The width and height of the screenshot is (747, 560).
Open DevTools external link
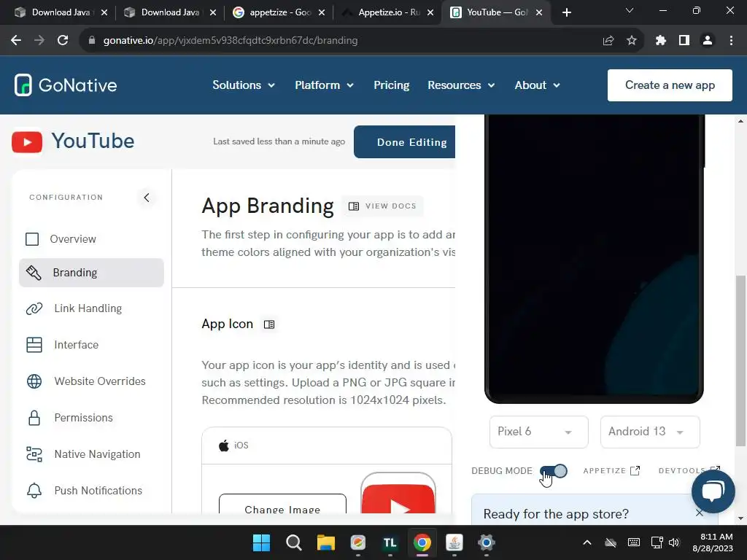point(689,470)
